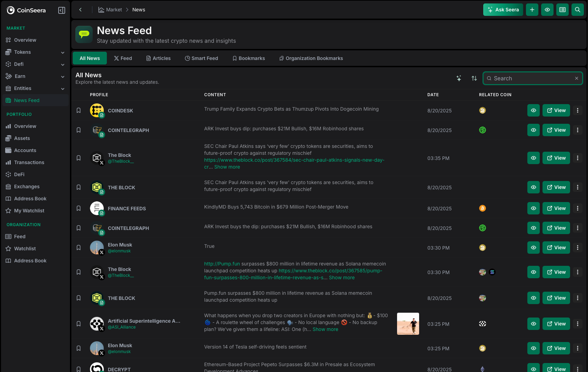Click the CoinSeera logo
Screen dimensions: 588x372
pos(26,10)
